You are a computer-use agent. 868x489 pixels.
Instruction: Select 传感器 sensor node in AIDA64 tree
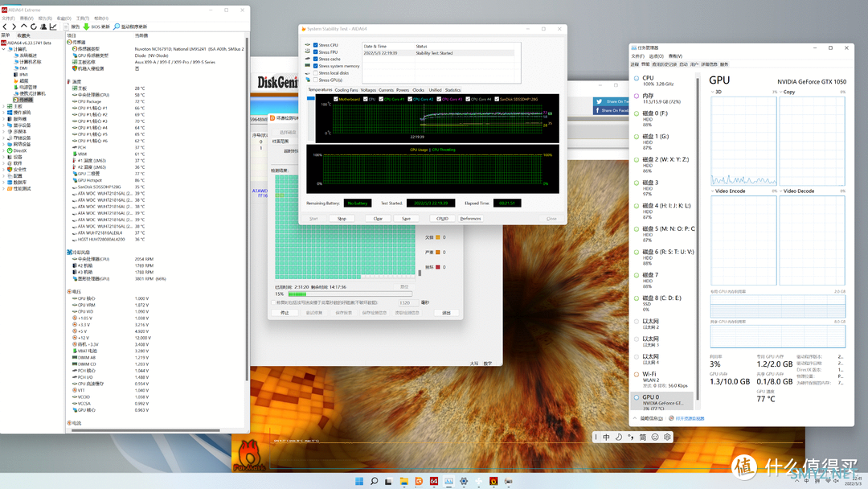tap(23, 101)
